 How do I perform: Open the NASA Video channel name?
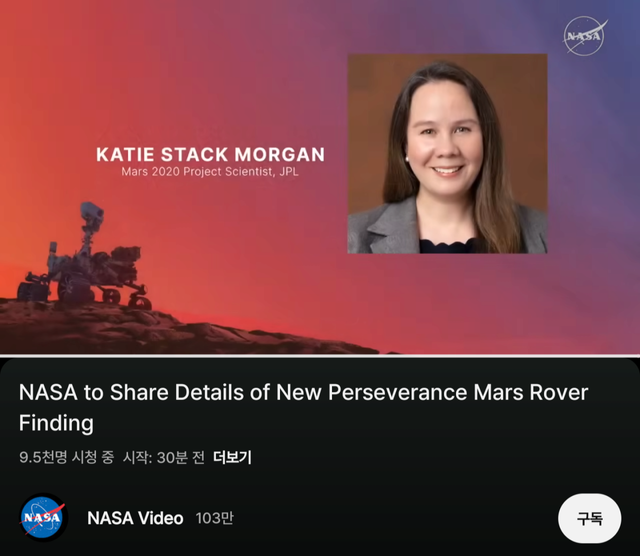click(x=135, y=518)
